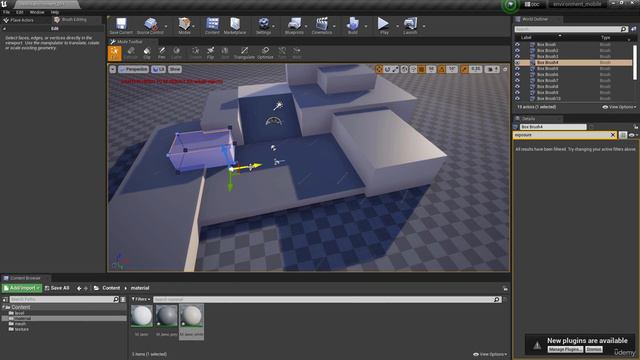Screen dimensions: 640x360
Task: Select the texture folder in tree
Action: [x=22, y=329]
